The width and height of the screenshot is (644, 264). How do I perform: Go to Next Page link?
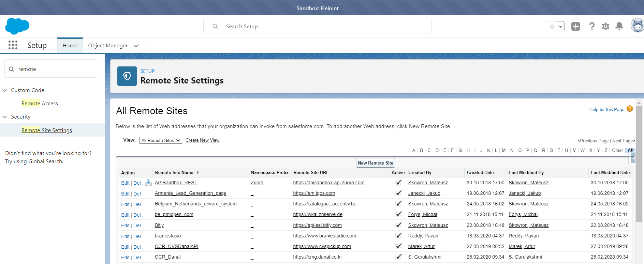pos(624,141)
